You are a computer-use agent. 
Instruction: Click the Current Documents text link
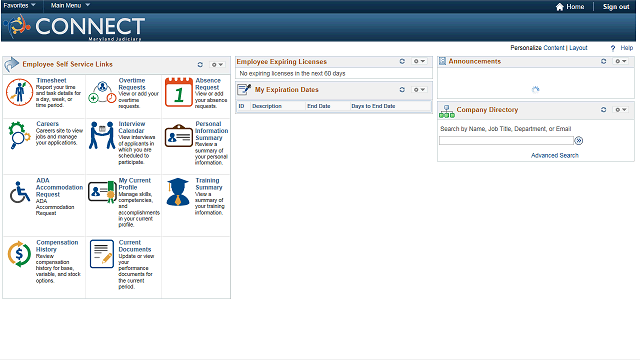[135, 246]
